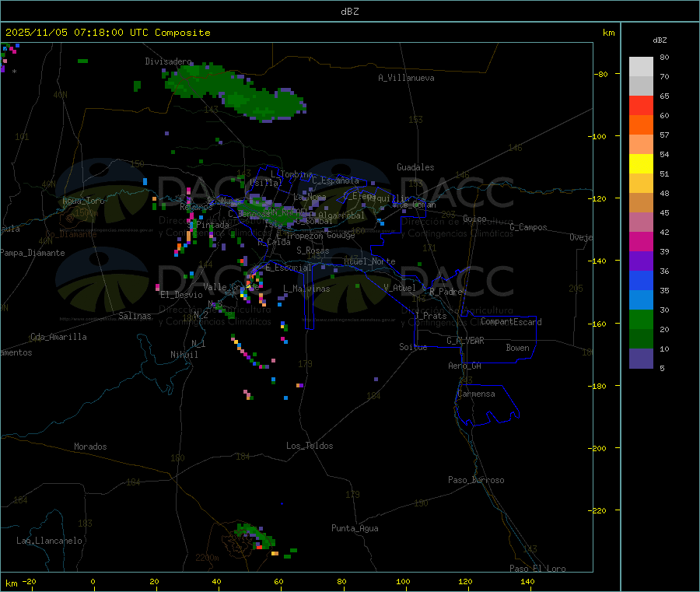Click the C_Española location label
The width and height of the screenshot is (700, 592).
pos(335,180)
